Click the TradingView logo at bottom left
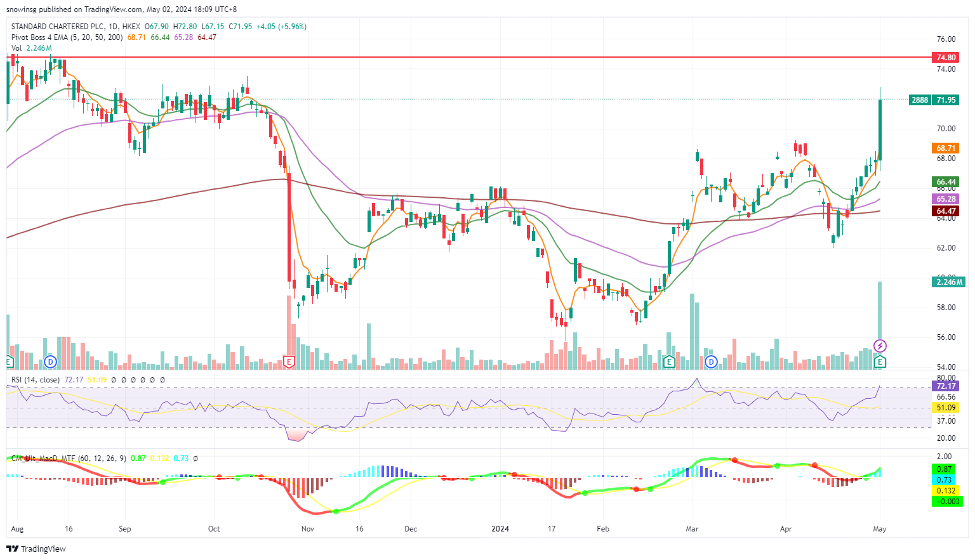The width and height of the screenshot is (975, 560). pos(36,549)
